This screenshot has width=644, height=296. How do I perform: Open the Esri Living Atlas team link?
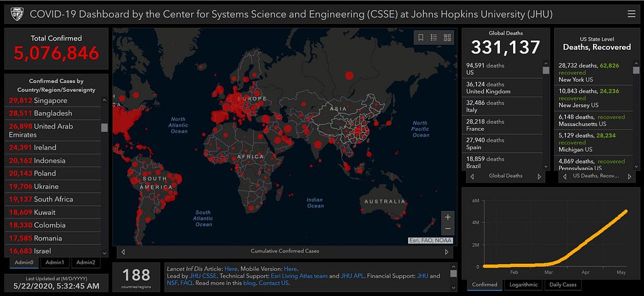point(299,276)
